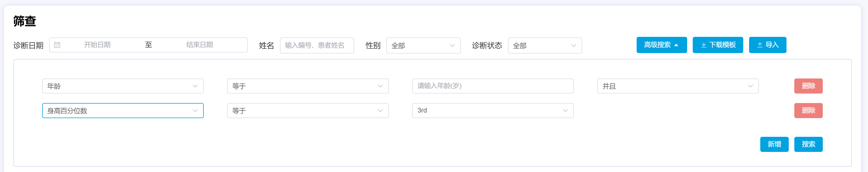
Task: Open the 年龄 field dropdown
Action: click(x=123, y=86)
